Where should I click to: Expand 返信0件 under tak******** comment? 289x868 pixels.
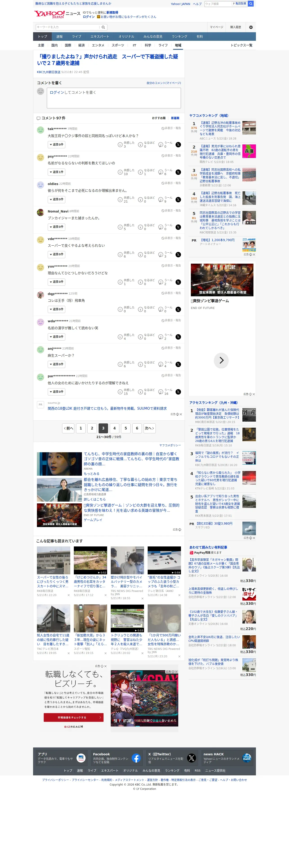(56, 145)
